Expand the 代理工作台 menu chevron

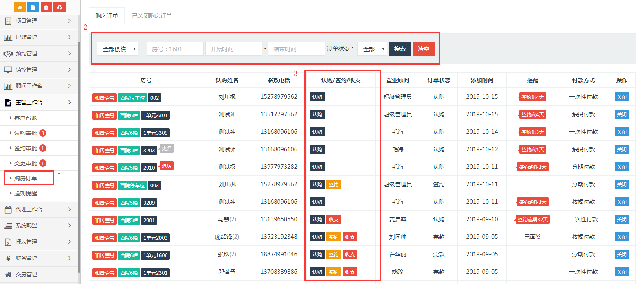70,209
